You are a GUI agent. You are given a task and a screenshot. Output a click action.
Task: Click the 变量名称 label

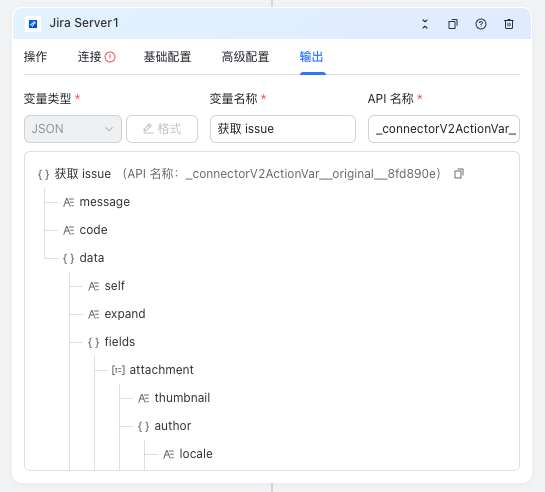click(234, 99)
